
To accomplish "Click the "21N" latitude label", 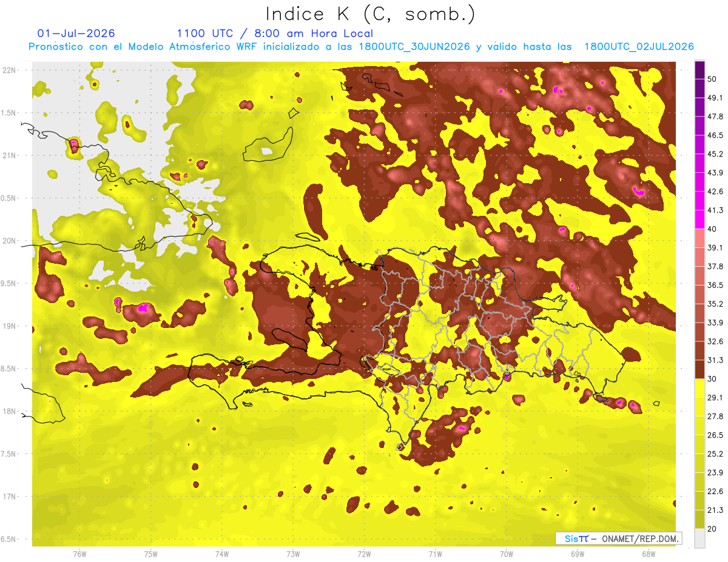I will click(x=10, y=155).
